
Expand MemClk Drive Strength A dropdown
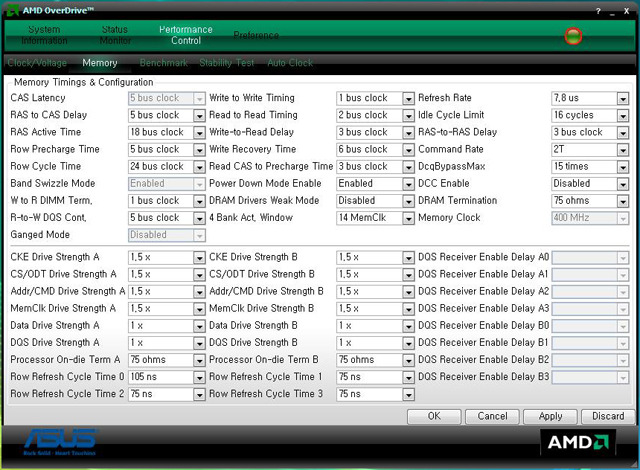pyautogui.click(x=199, y=309)
